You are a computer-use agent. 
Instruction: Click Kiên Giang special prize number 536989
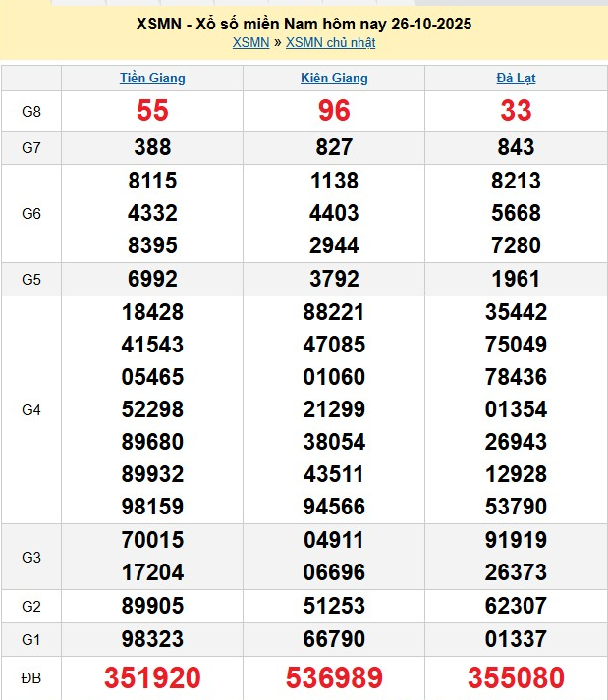tap(334, 677)
